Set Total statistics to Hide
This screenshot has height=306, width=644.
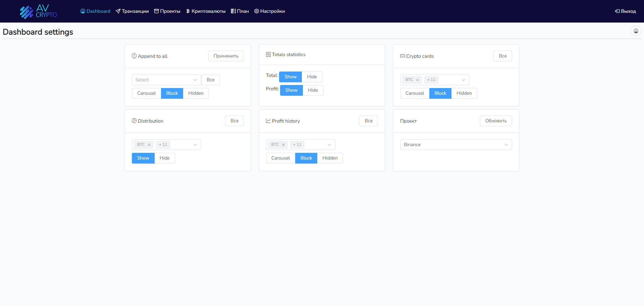coord(312,77)
